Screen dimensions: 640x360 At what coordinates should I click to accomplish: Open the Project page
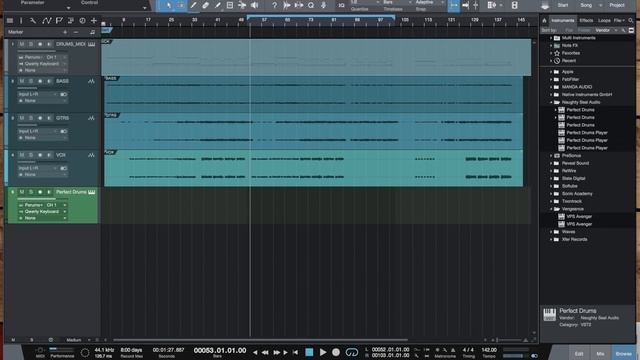[617, 5]
